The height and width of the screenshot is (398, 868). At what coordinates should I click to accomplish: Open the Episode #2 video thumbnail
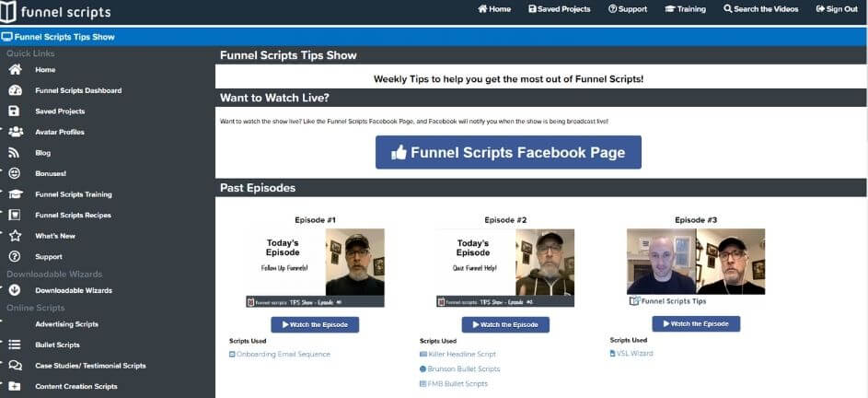click(x=505, y=268)
